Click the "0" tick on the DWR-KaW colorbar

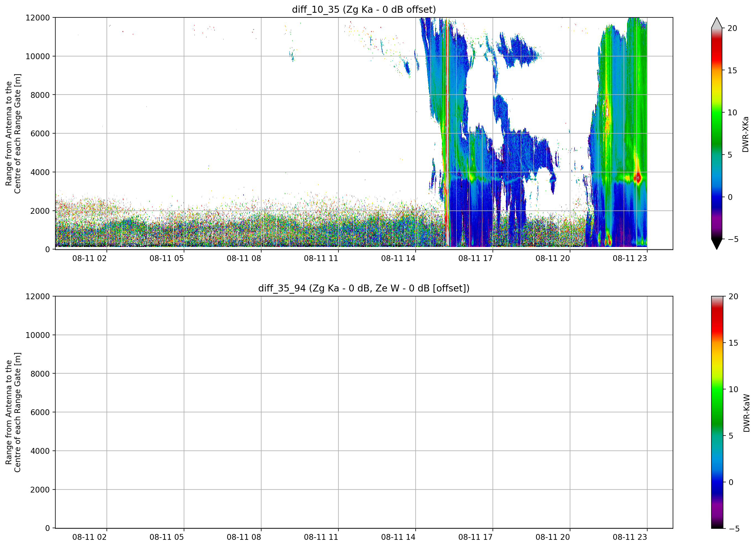tap(731, 482)
